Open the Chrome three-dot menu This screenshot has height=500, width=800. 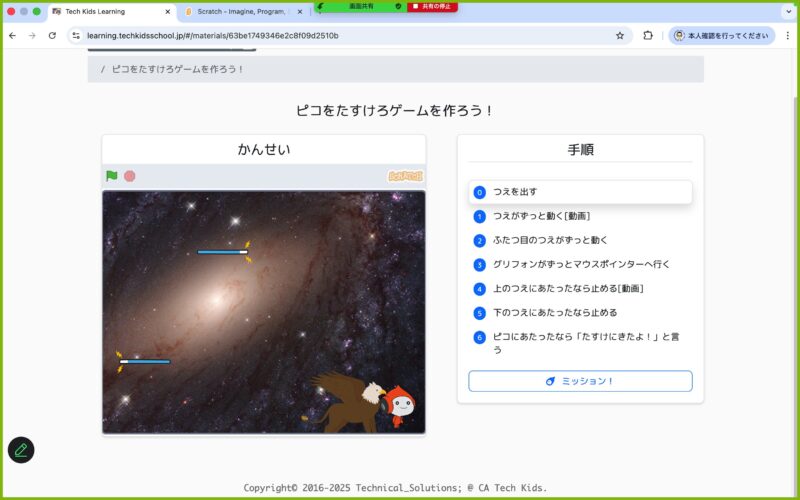click(785, 35)
